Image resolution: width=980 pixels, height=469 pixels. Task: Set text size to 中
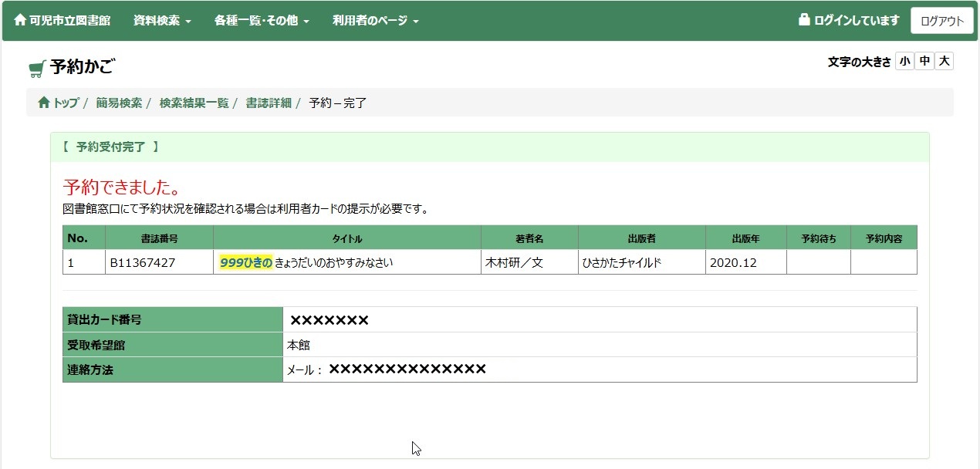click(x=924, y=61)
